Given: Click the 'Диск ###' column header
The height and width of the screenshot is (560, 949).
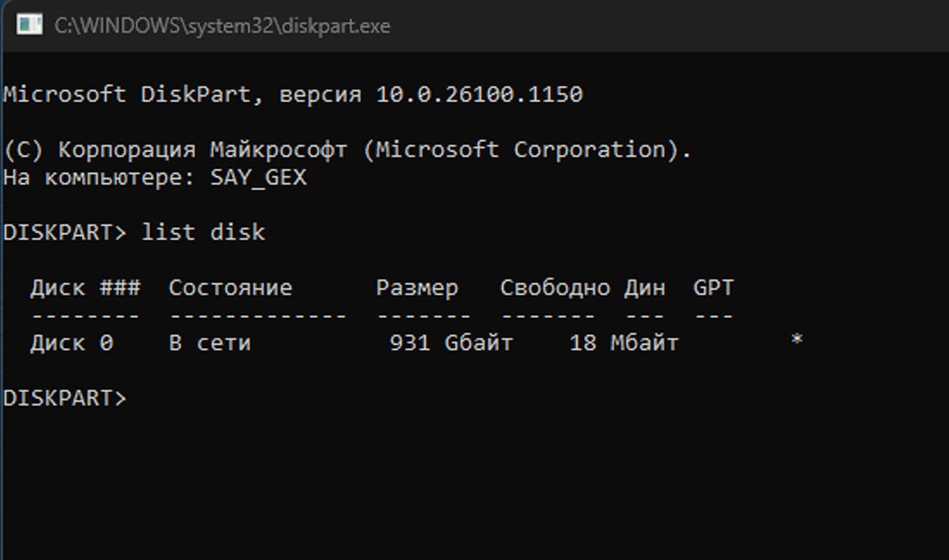Looking at the screenshot, I should [x=85, y=288].
